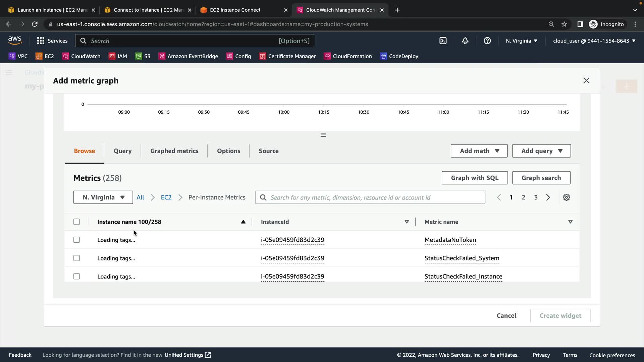Image resolution: width=644 pixels, height=362 pixels.
Task: Click the help question mark icon
Action: click(x=487, y=41)
